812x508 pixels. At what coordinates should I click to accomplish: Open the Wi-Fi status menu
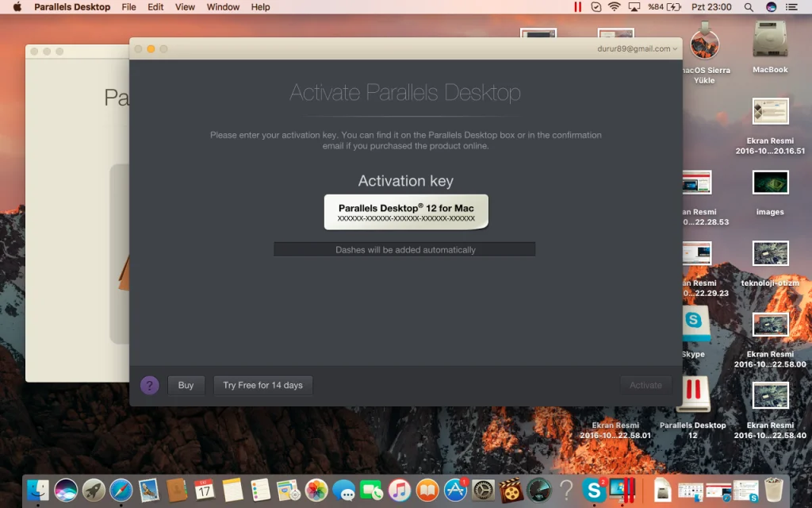pyautogui.click(x=615, y=7)
